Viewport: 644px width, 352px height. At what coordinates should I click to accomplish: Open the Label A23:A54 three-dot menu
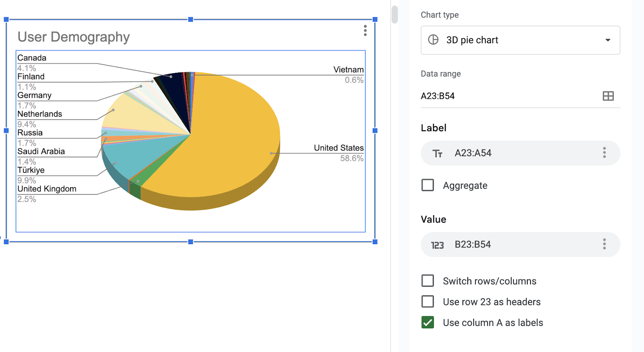(x=604, y=153)
